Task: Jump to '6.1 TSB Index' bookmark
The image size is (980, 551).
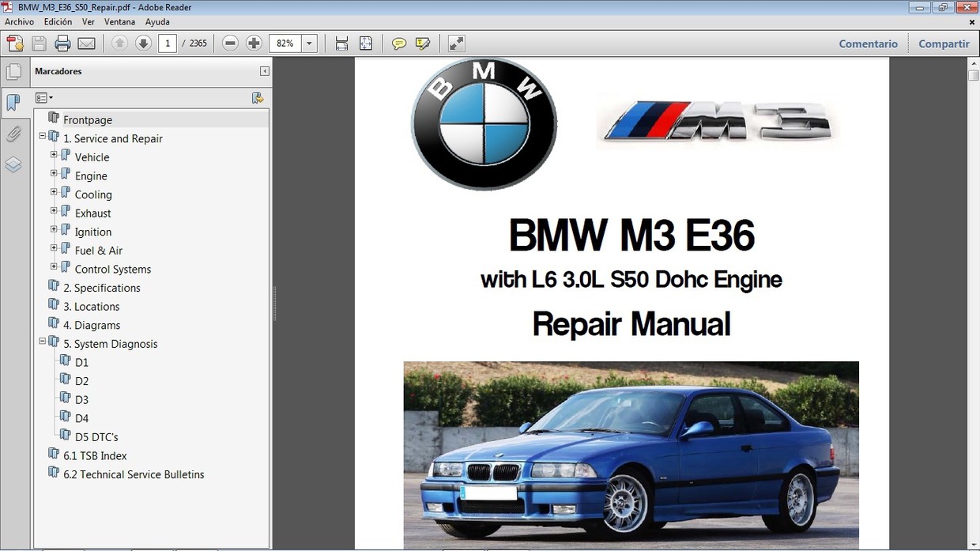Action: click(95, 455)
